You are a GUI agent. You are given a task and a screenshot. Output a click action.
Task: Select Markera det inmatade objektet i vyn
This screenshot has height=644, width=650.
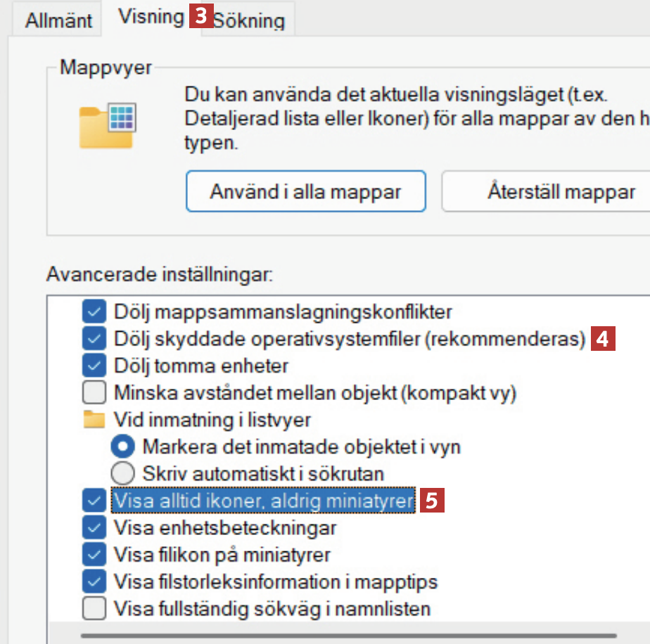pos(123,446)
